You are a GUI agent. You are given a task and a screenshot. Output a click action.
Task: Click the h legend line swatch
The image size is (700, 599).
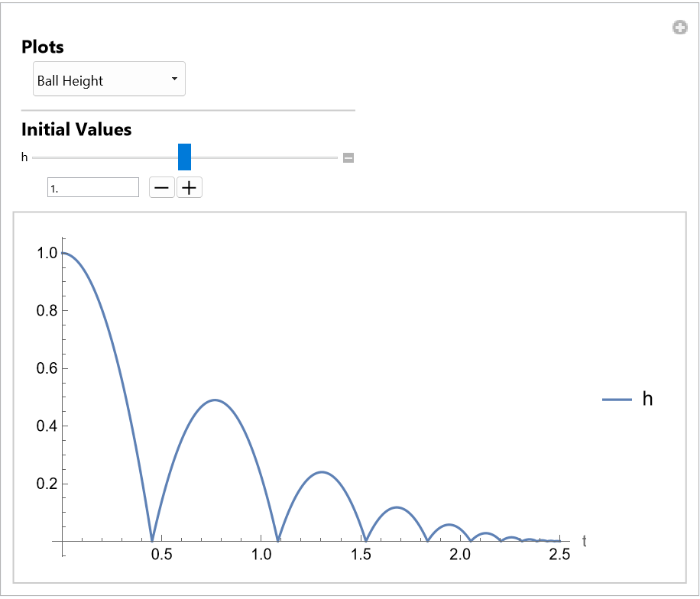click(617, 399)
